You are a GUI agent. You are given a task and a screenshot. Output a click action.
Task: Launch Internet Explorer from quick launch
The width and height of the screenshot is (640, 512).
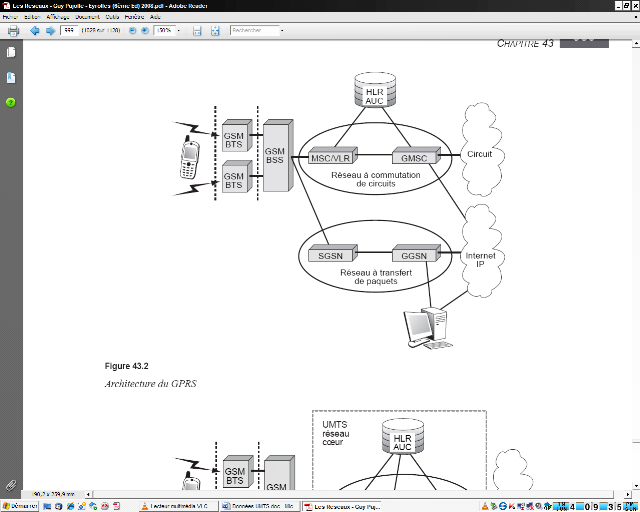70,507
